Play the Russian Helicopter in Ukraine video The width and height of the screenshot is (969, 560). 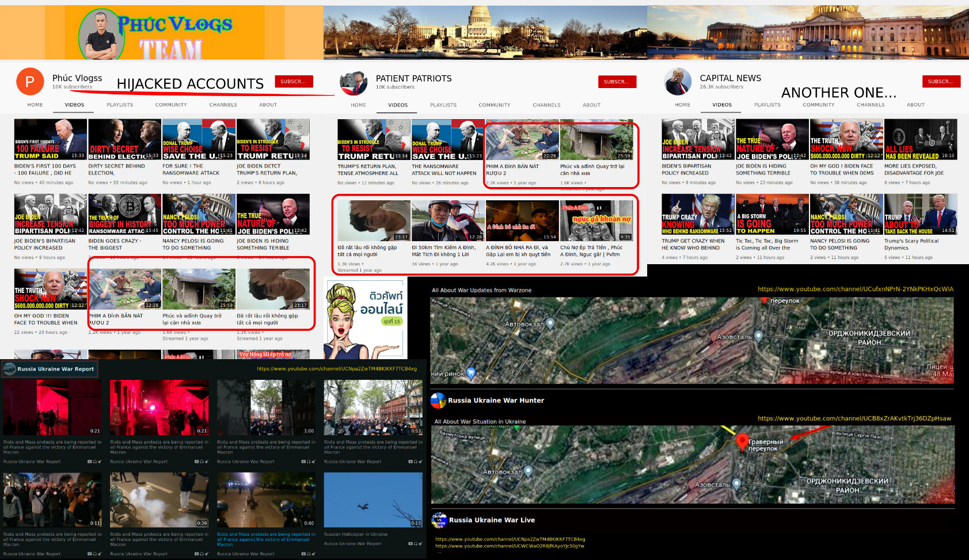pyautogui.click(x=373, y=500)
